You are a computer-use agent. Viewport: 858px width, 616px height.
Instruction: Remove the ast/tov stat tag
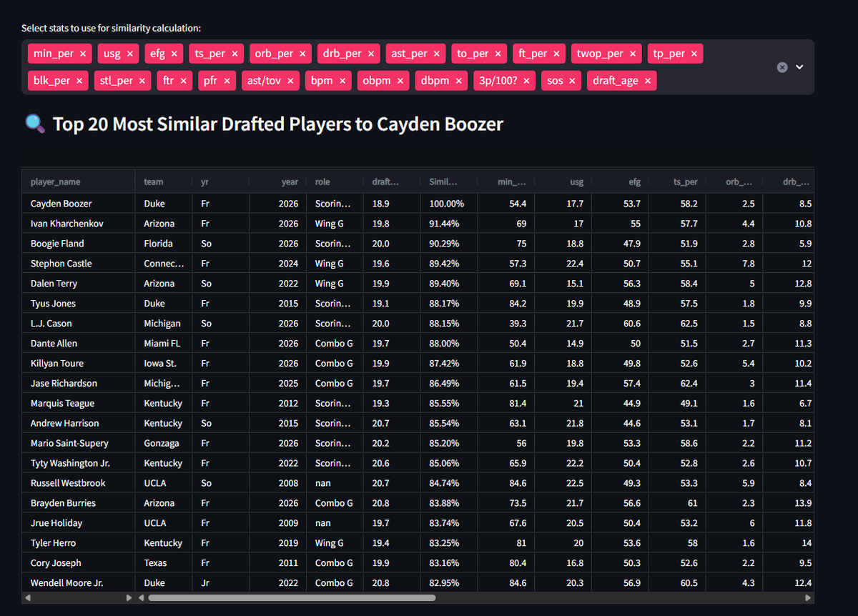click(290, 81)
